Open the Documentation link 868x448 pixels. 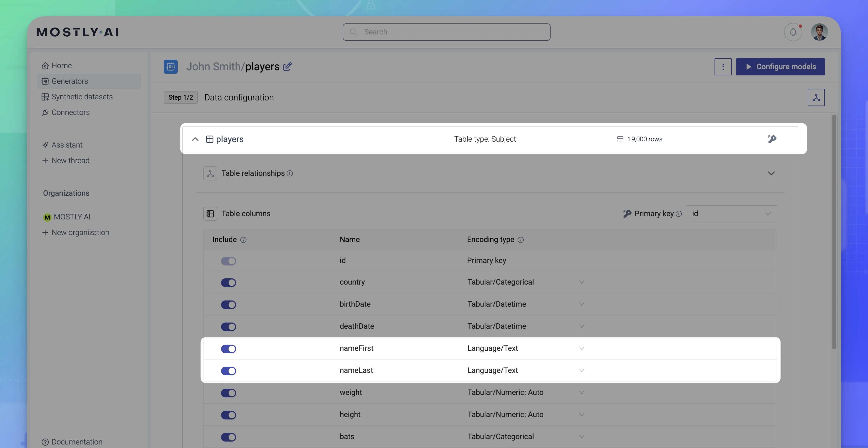(x=72, y=442)
